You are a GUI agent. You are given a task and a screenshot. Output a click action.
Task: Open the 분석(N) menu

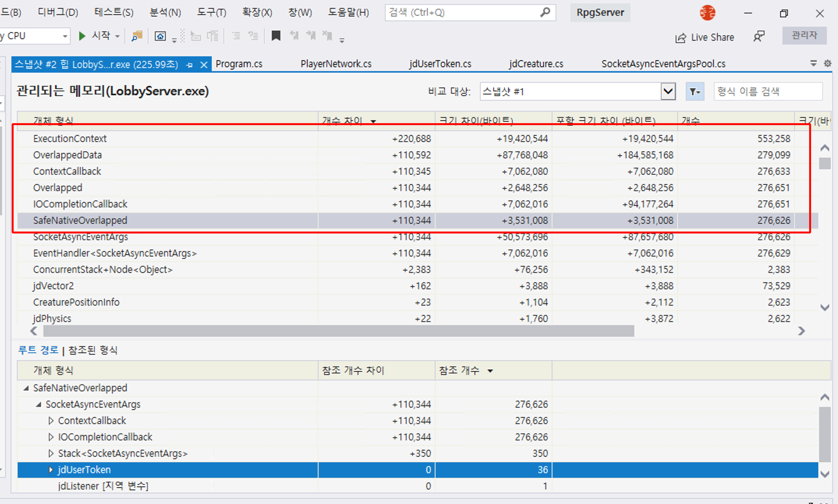pyautogui.click(x=165, y=12)
